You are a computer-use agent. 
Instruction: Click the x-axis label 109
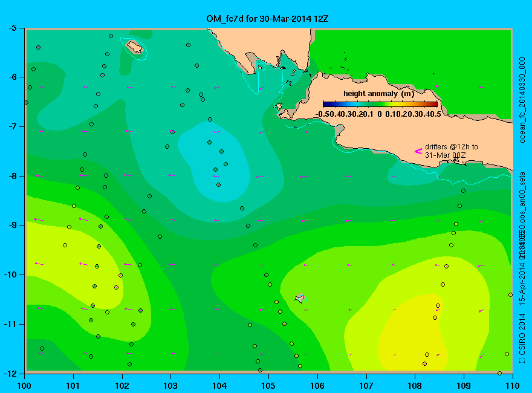pyautogui.click(x=464, y=386)
